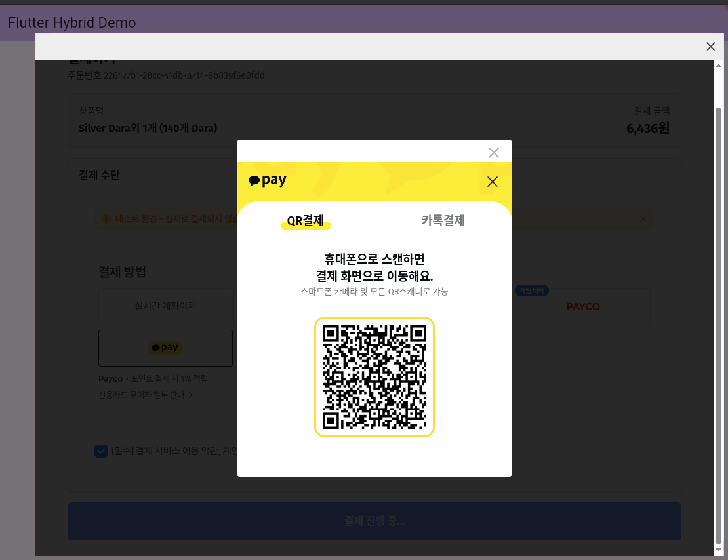
Task: Close the Kakao pay popup with the black X
Action: (492, 182)
